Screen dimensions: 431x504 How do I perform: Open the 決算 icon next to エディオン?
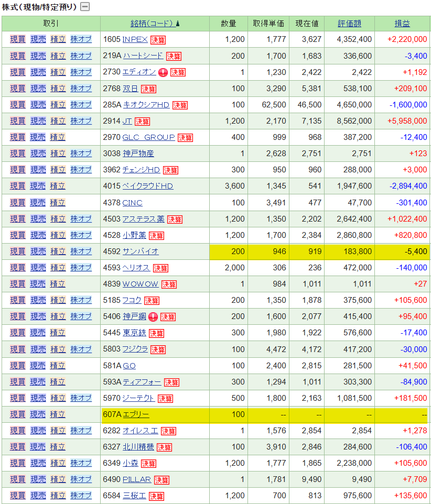tap(178, 72)
